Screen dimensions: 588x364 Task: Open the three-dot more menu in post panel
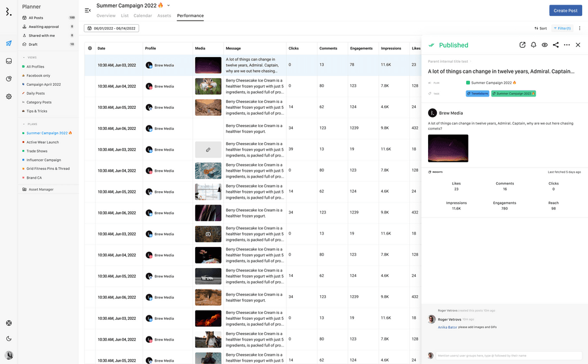coord(567,45)
